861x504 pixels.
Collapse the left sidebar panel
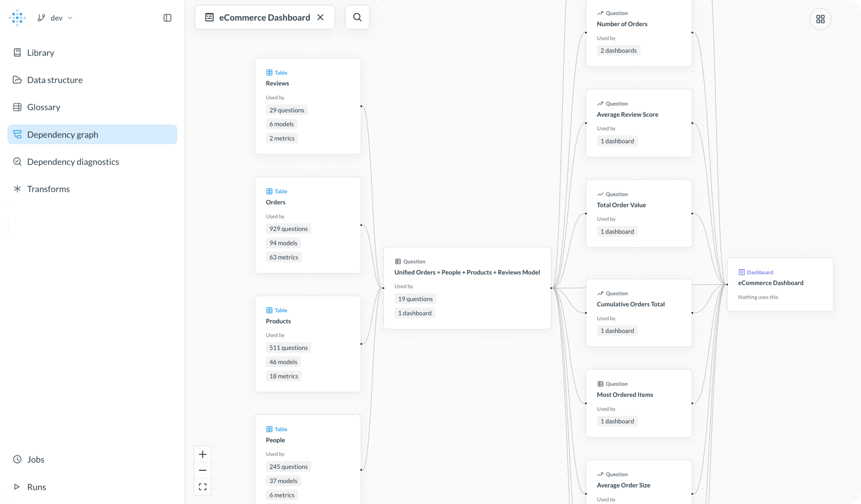[167, 17]
